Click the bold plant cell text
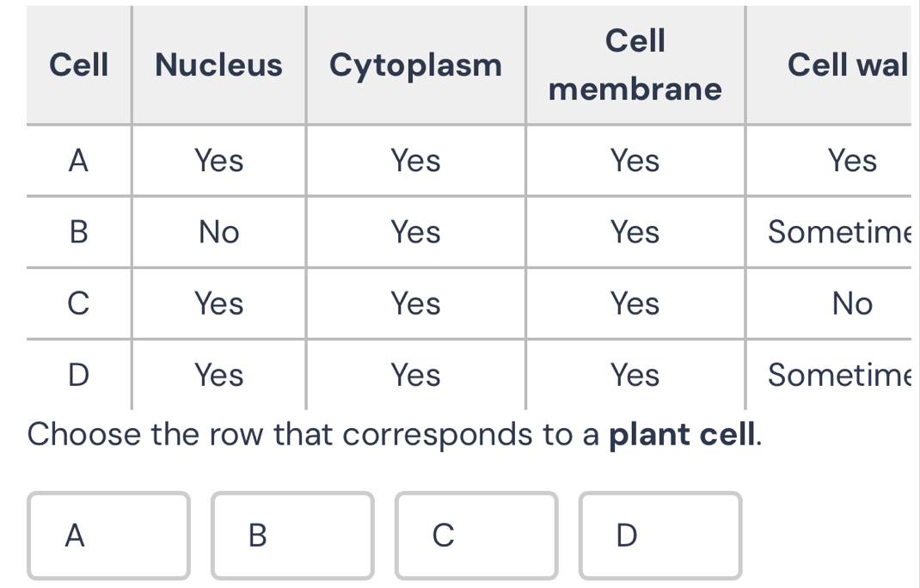 pyautogui.click(x=684, y=436)
